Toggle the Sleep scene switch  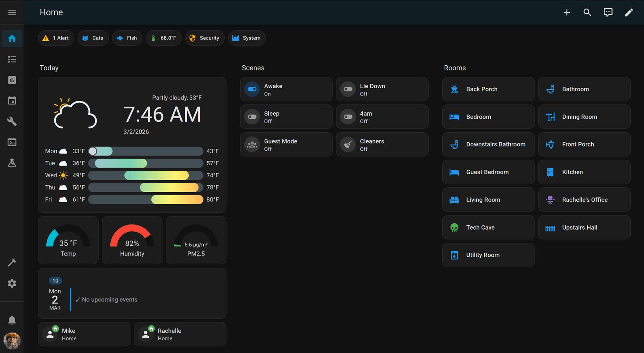click(252, 117)
